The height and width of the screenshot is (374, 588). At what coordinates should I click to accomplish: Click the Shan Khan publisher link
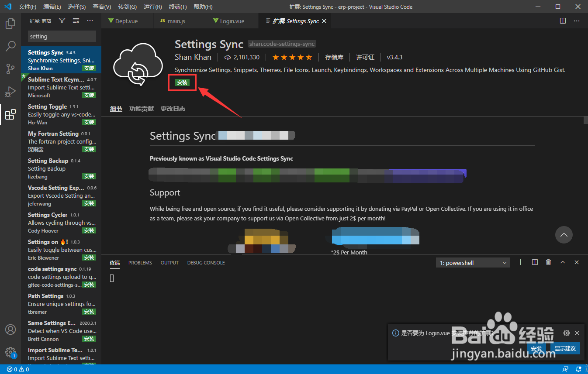click(193, 57)
